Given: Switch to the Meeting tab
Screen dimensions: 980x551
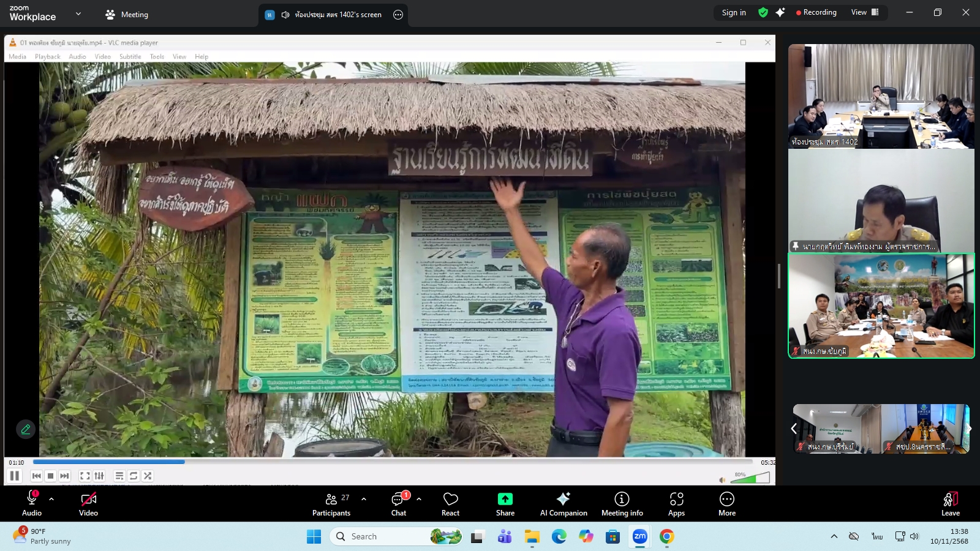Looking at the screenshot, I should [x=127, y=15].
